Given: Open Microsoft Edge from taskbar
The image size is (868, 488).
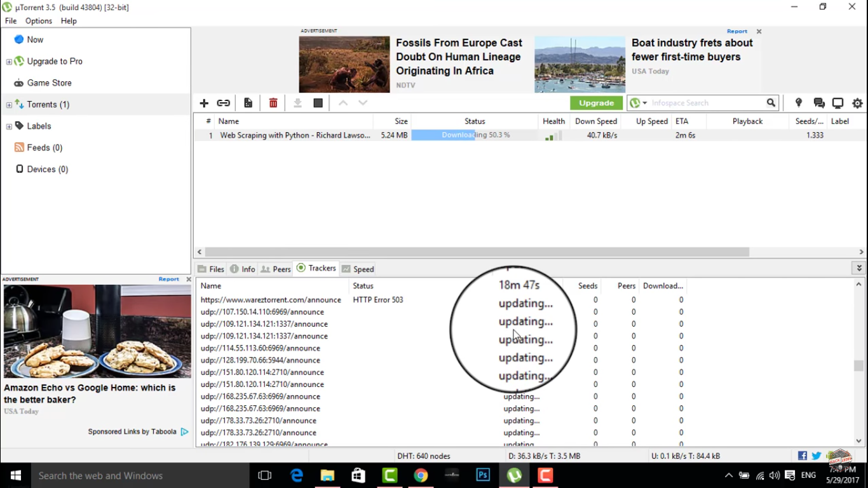Looking at the screenshot, I should (297, 475).
